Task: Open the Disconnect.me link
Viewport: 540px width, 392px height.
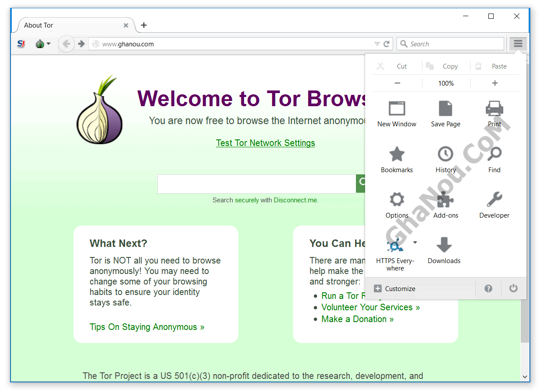Action: coord(295,200)
